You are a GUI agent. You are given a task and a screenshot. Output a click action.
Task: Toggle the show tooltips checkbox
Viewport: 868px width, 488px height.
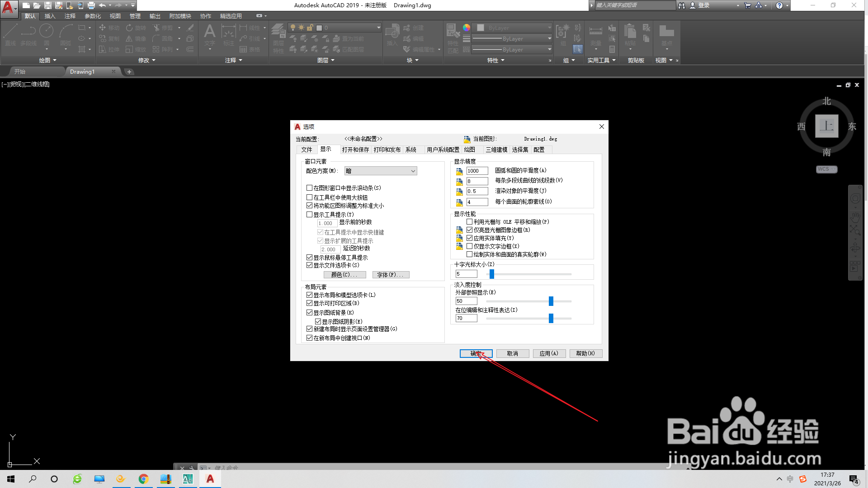[x=310, y=215]
